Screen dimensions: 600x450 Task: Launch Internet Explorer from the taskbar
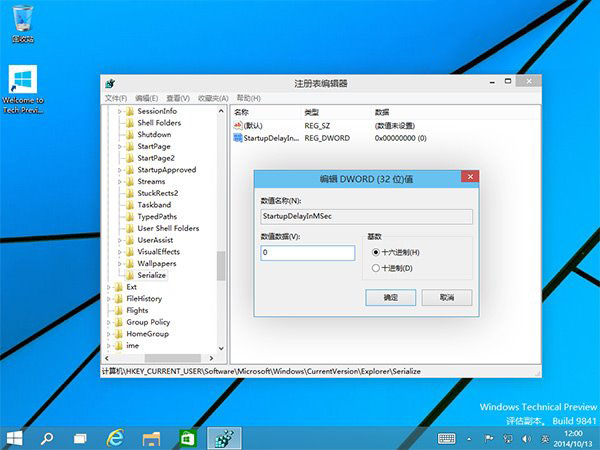[116, 438]
